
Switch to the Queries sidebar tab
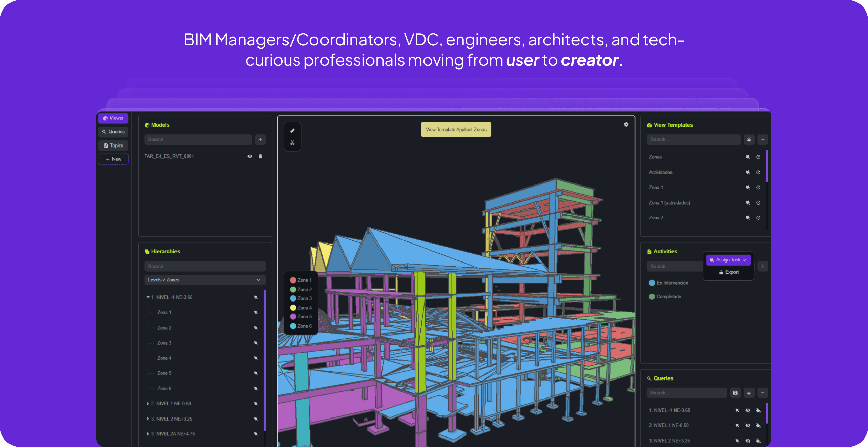(113, 132)
